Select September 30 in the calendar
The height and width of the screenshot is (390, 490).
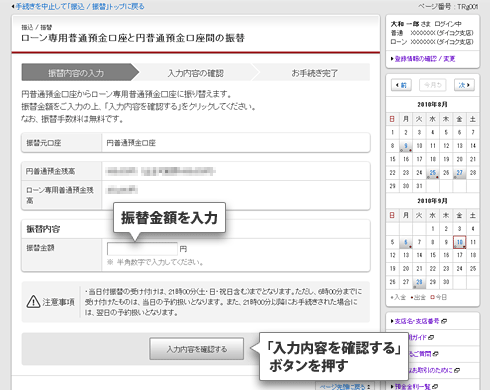pos(446,282)
